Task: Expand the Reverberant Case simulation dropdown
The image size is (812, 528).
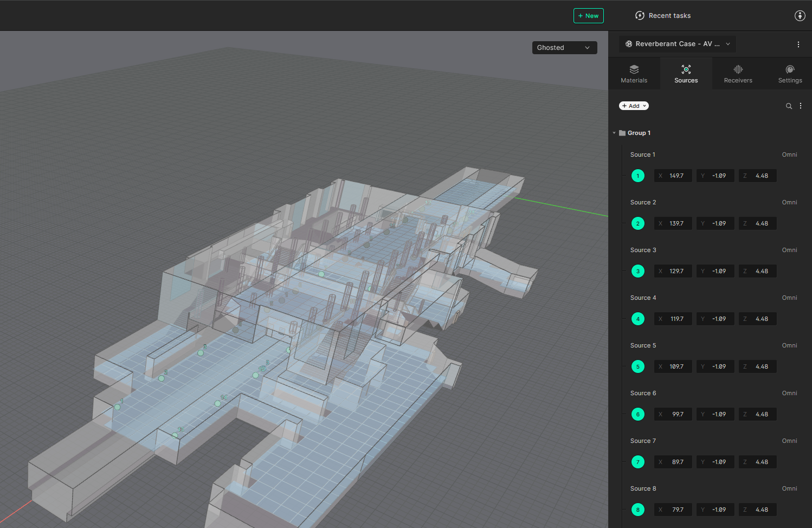Action: [x=678, y=44]
